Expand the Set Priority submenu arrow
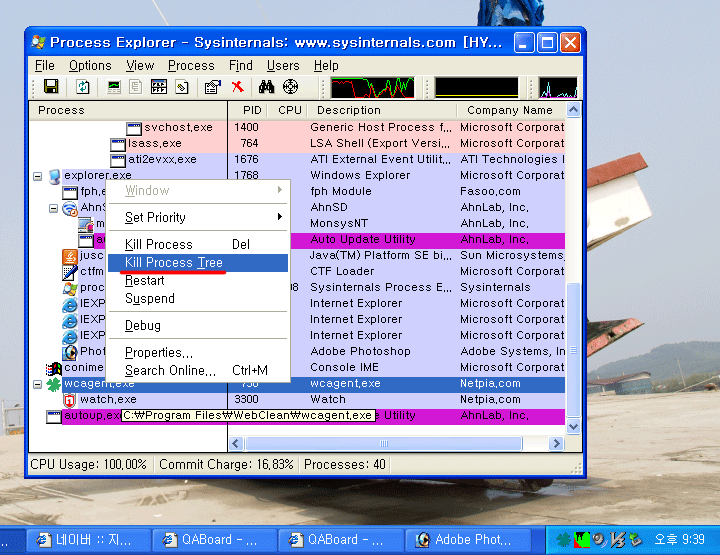Viewport: 720px width, 555px height. click(280, 217)
